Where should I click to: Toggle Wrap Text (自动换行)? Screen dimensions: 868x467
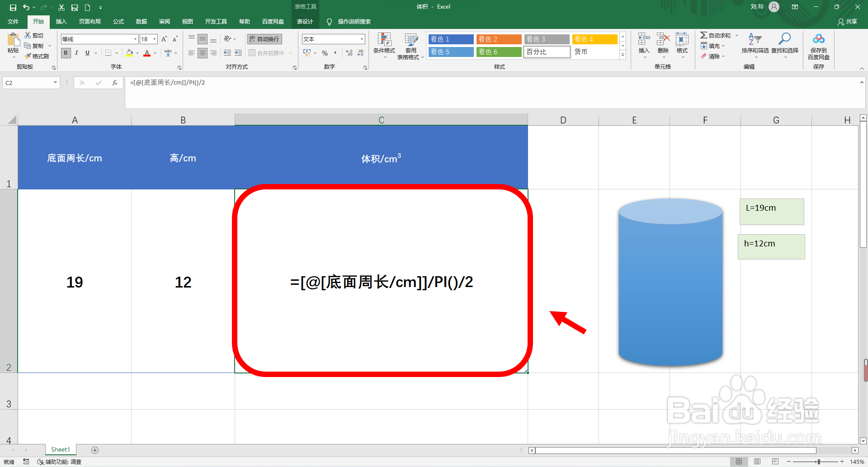(x=265, y=39)
